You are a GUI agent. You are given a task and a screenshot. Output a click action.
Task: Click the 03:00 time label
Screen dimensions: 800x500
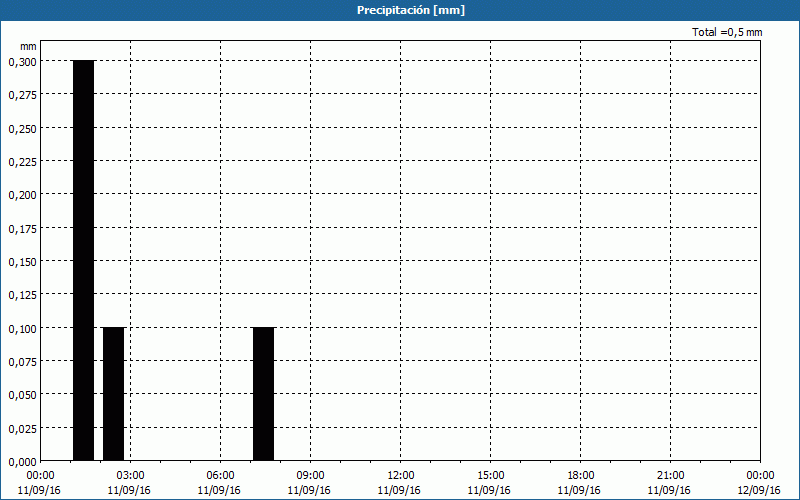point(130,476)
